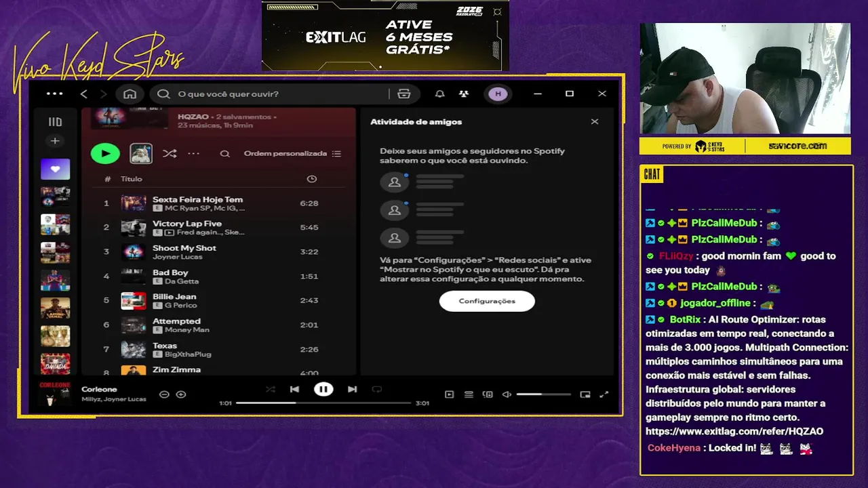Open the play queue
Viewport: 868px width, 488px height.
tap(469, 394)
